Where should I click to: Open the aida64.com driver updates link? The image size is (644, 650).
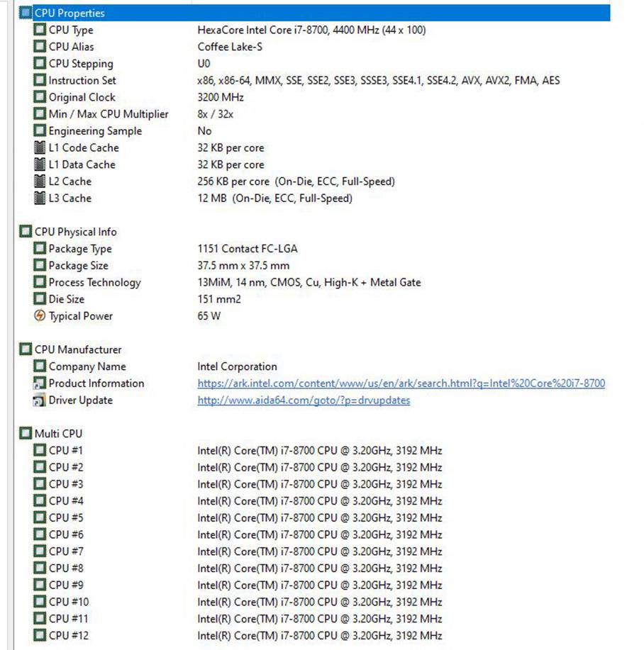click(x=304, y=400)
